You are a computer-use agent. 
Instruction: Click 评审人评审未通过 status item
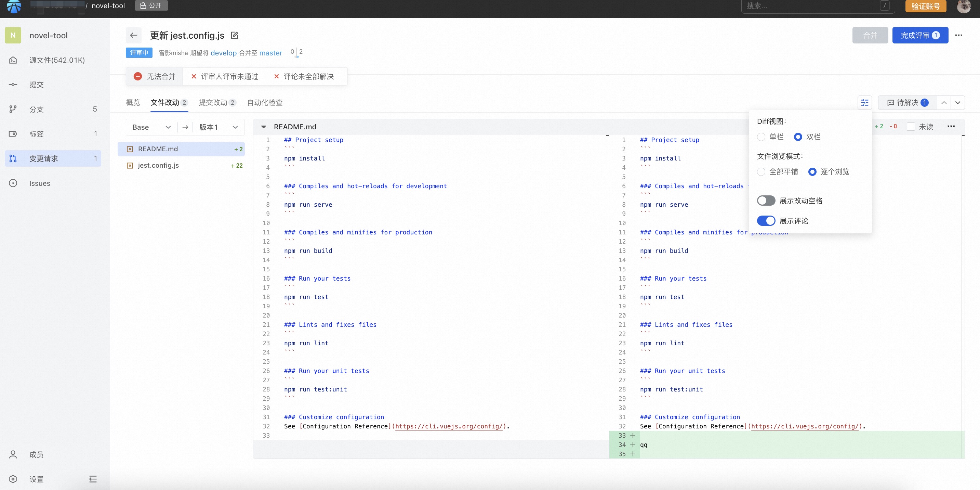click(224, 77)
